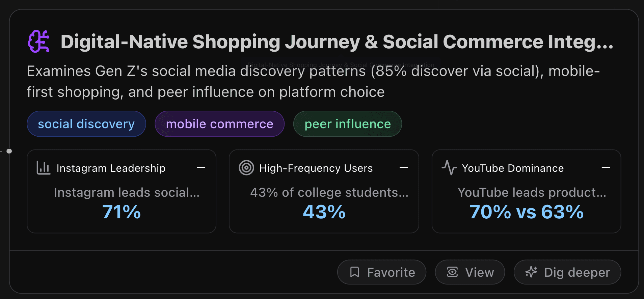This screenshot has height=299, width=644.
Task: Select the waveform icon on YouTube Dominance card
Action: click(x=449, y=168)
